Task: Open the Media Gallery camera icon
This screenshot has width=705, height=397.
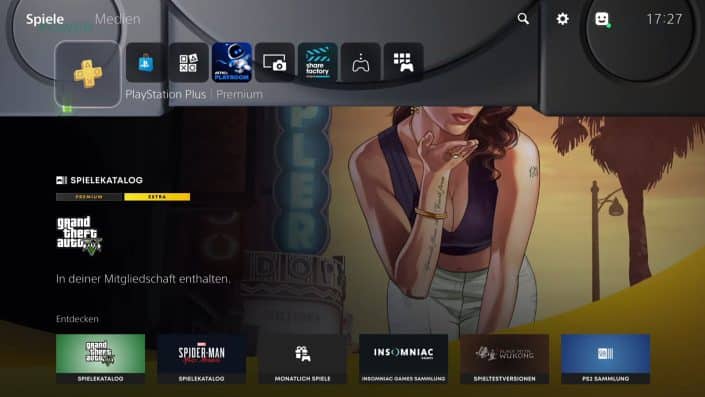Action: coord(275,62)
